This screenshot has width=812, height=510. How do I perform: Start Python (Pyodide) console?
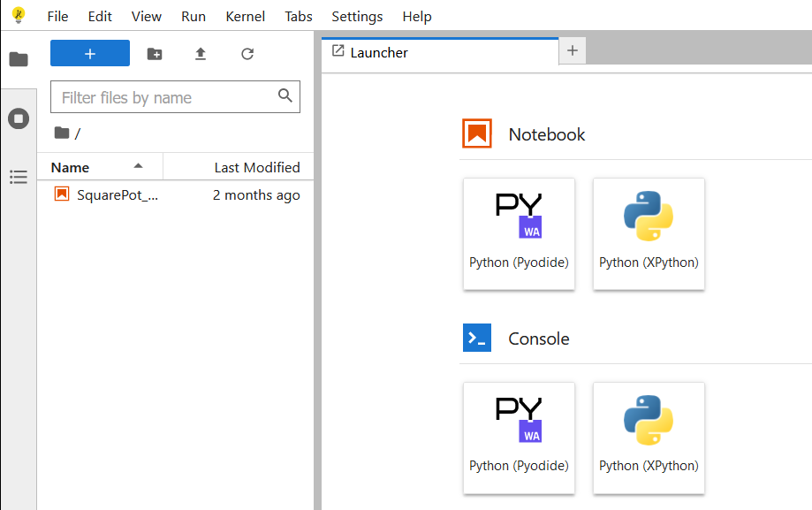[x=519, y=438]
